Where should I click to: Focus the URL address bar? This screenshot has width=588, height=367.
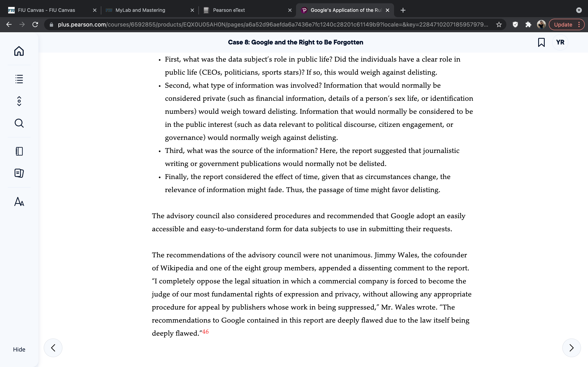coord(272,24)
